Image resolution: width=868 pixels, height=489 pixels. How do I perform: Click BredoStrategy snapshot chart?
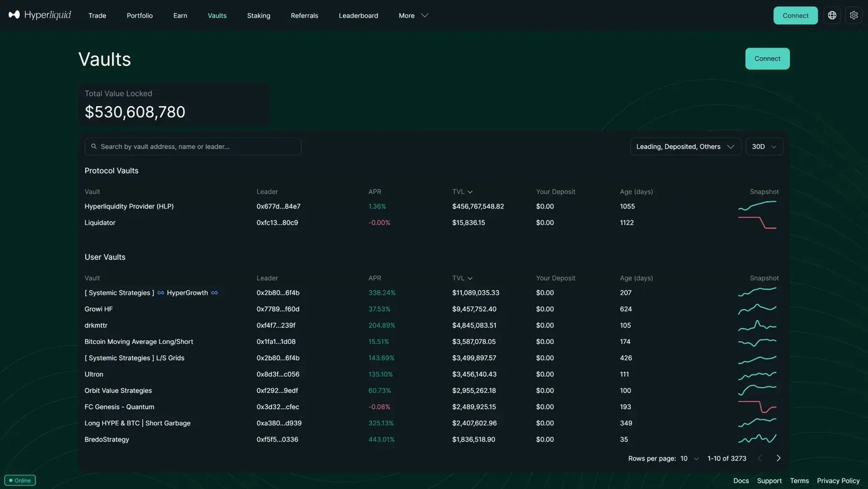pyautogui.click(x=757, y=439)
